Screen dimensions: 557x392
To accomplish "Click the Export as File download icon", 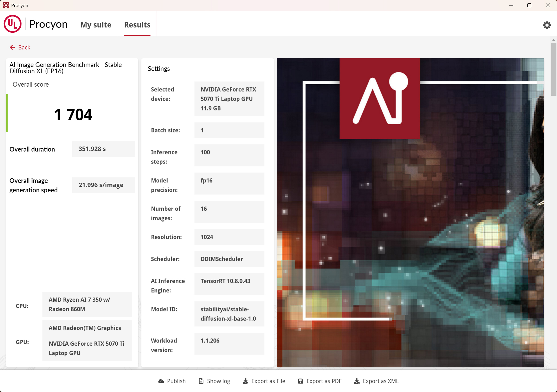I will [245, 381].
